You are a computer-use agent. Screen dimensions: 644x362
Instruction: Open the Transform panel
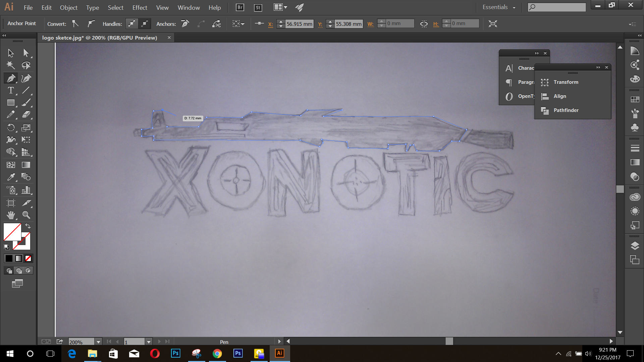(x=566, y=82)
